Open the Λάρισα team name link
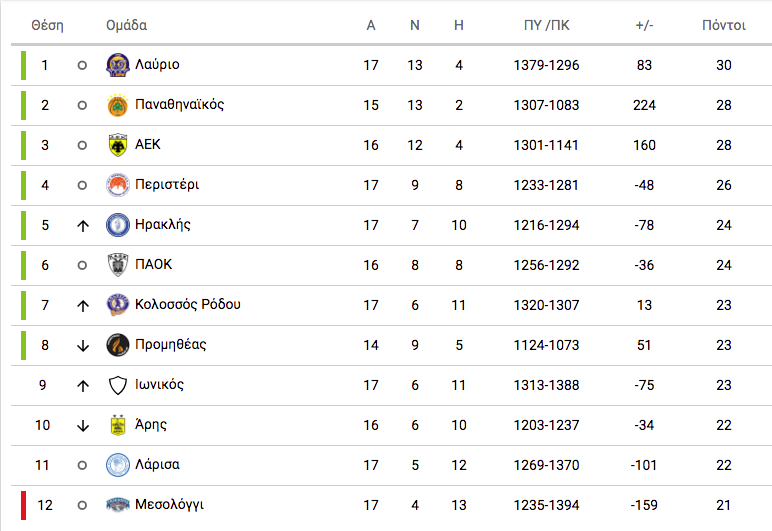 click(157, 465)
